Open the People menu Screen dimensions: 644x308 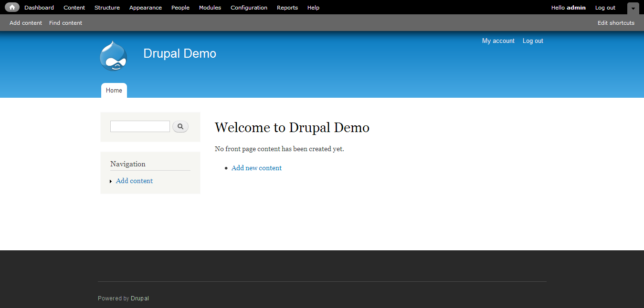coord(180,8)
